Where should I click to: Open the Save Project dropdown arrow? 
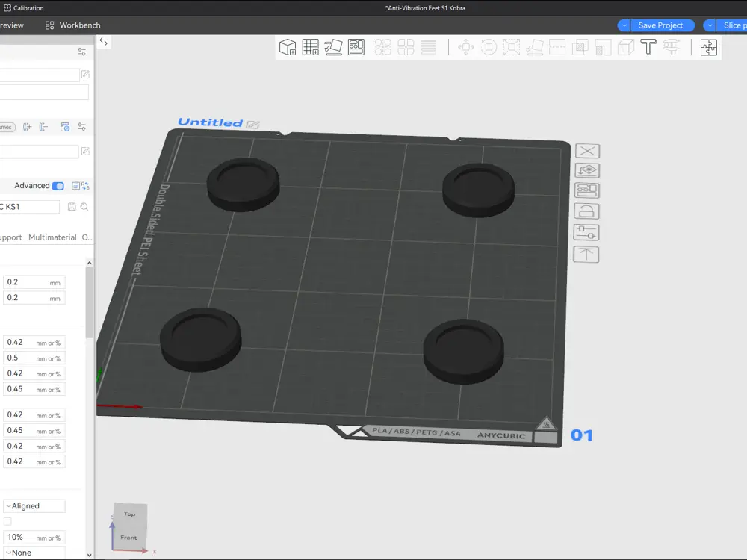point(624,25)
